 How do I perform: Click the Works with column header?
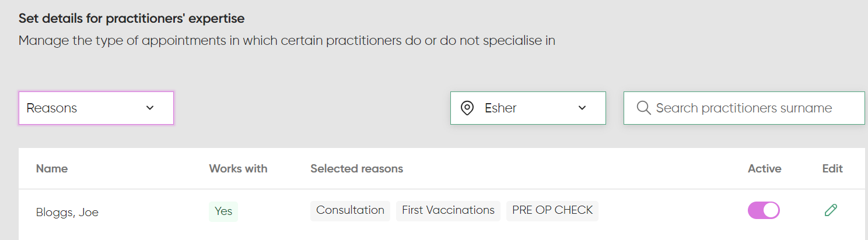click(238, 169)
